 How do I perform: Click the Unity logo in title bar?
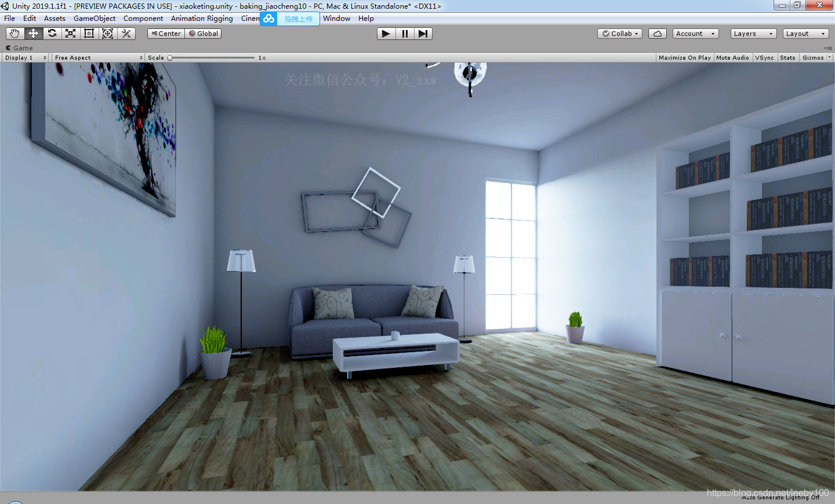coord(5,6)
